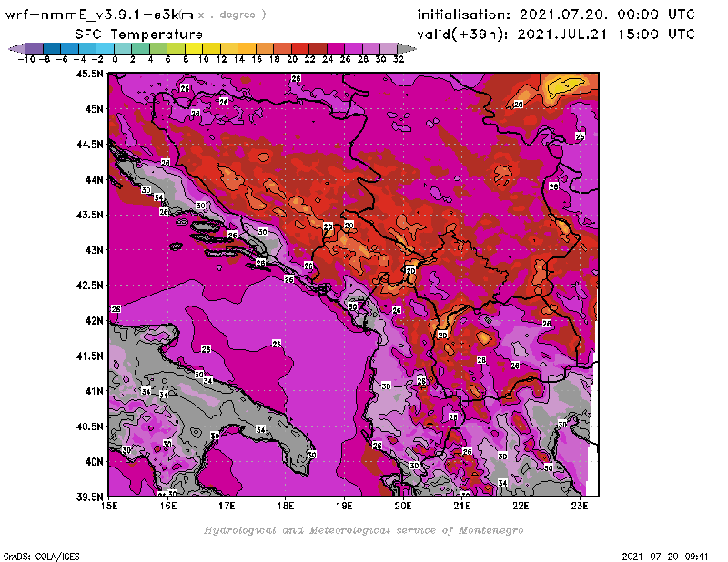Click the purple legend swatch between -10 and -8
The image size is (728, 562).
tap(35, 48)
